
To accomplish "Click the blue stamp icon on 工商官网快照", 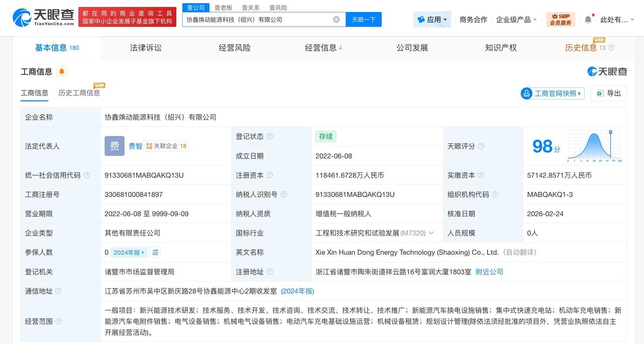I will click(526, 93).
